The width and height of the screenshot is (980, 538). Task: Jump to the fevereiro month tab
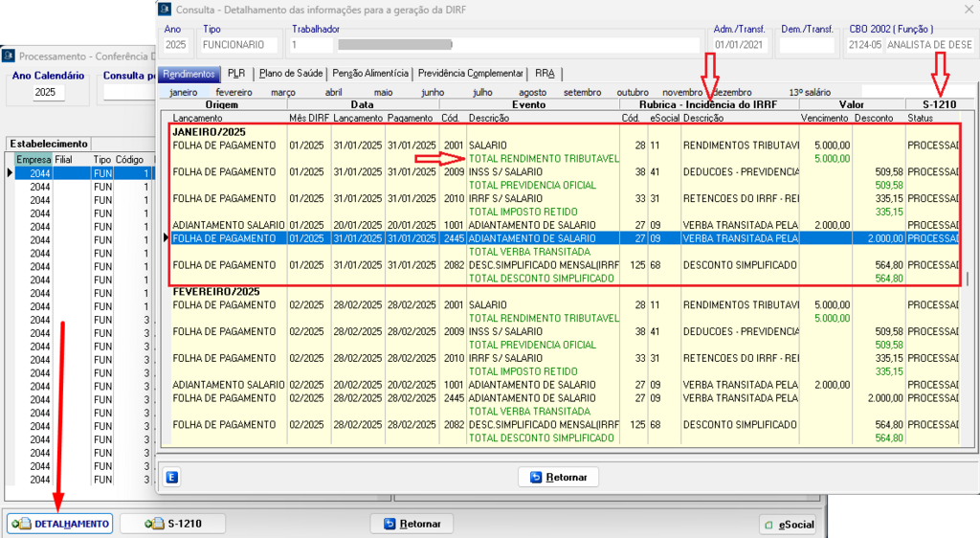click(x=234, y=92)
